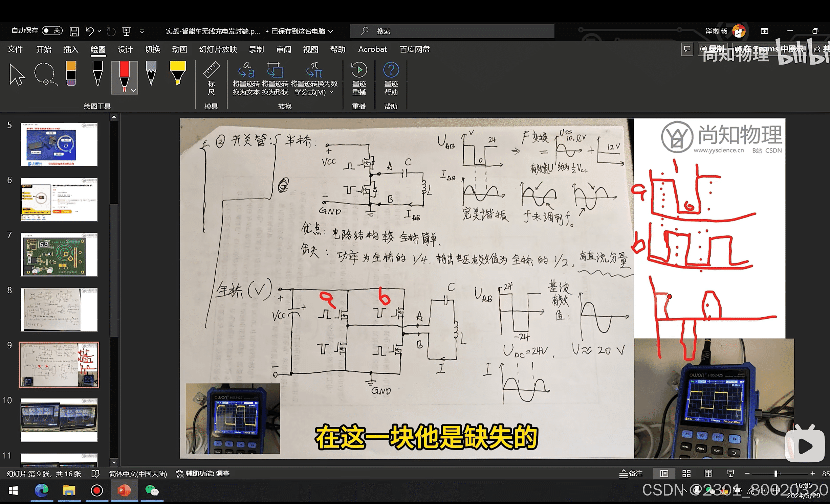The height and width of the screenshot is (504, 830).
Task: Click the zoom slider handle
Action: 776,474
